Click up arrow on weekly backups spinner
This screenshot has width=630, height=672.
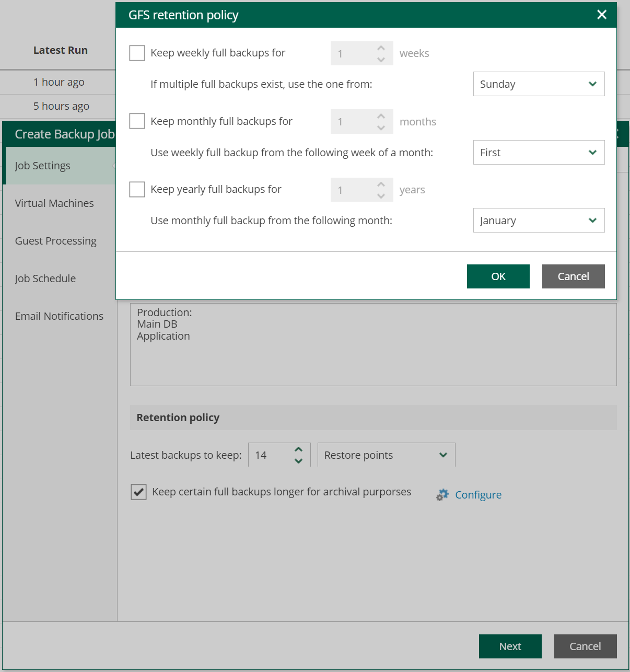(381, 48)
